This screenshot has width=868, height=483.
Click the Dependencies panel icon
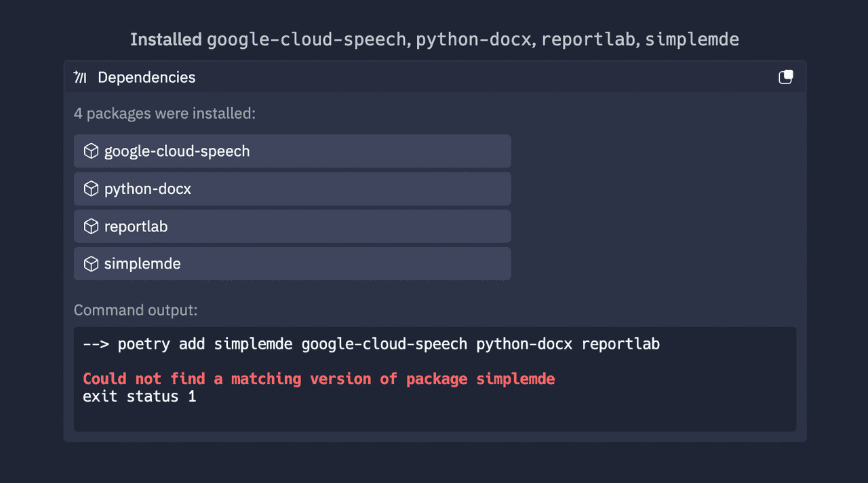pos(81,77)
